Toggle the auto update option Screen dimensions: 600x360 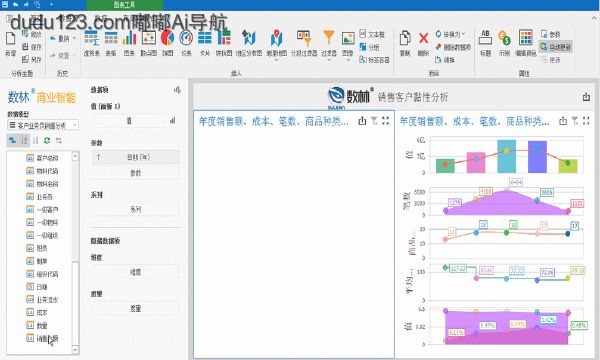click(556, 47)
